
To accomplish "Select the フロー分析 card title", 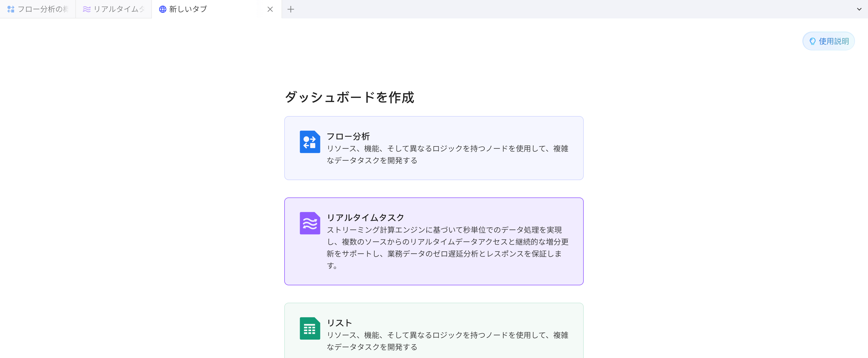I will (x=348, y=136).
